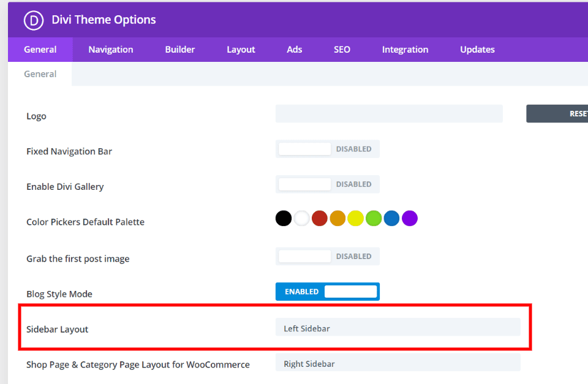Select the black color swatch in the palette
This screenshot has width=588, height=384.
click(283, 218)
